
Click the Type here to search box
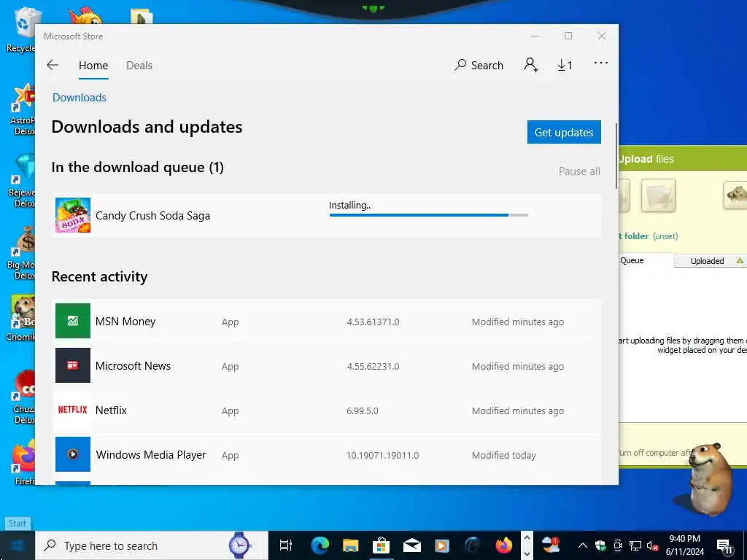(x=152, y=545)
